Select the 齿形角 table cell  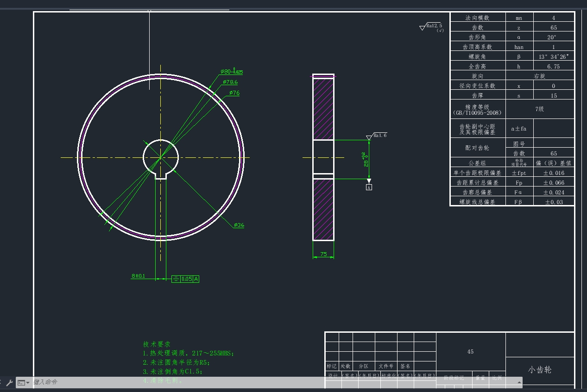(478, 37)
